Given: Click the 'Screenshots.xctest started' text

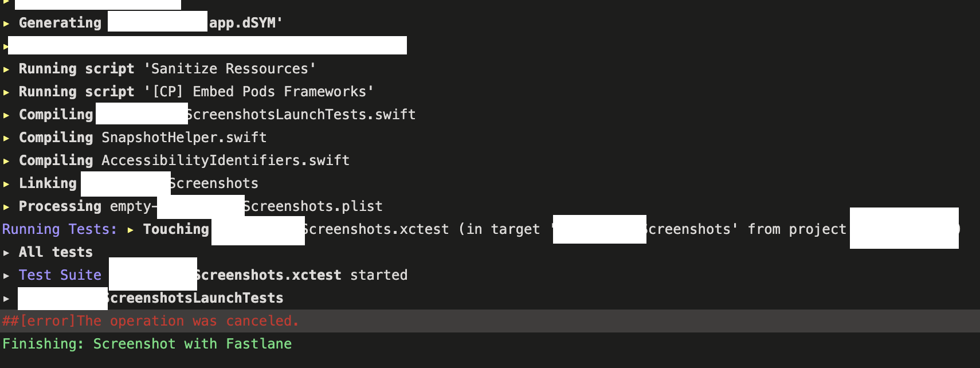Looking at the screenshot, I should pos(302,275).
